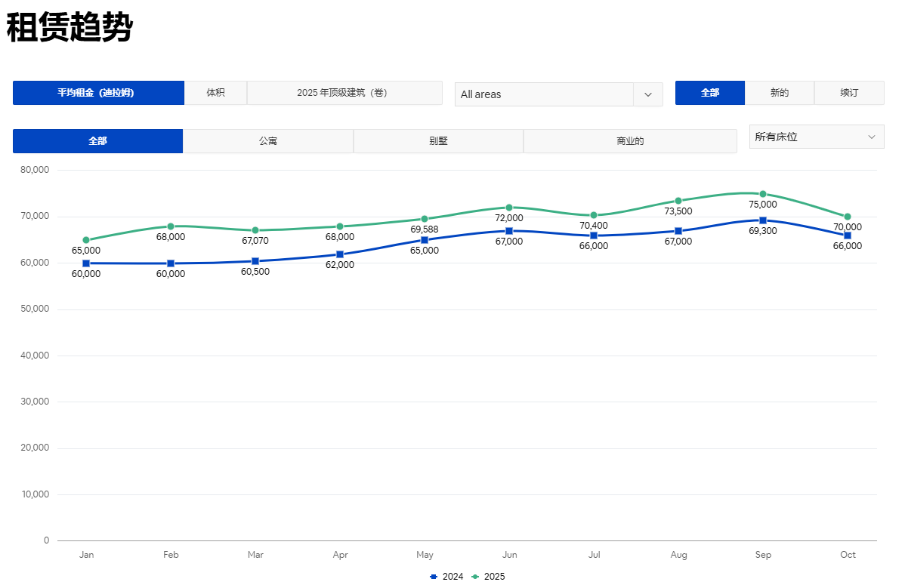Switch to the 别墅 tab

pyautogui.click(x=438, y=141)
